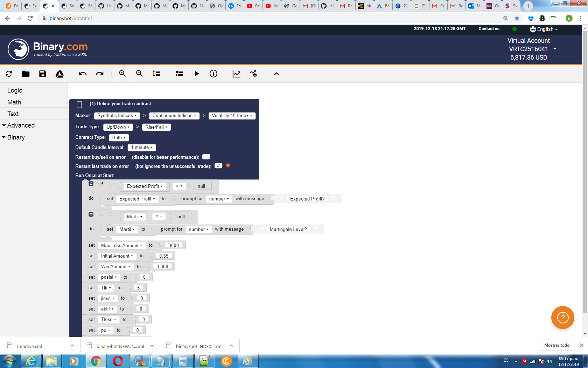Click the undo arrow icon
588x368 pixels.
83,74
